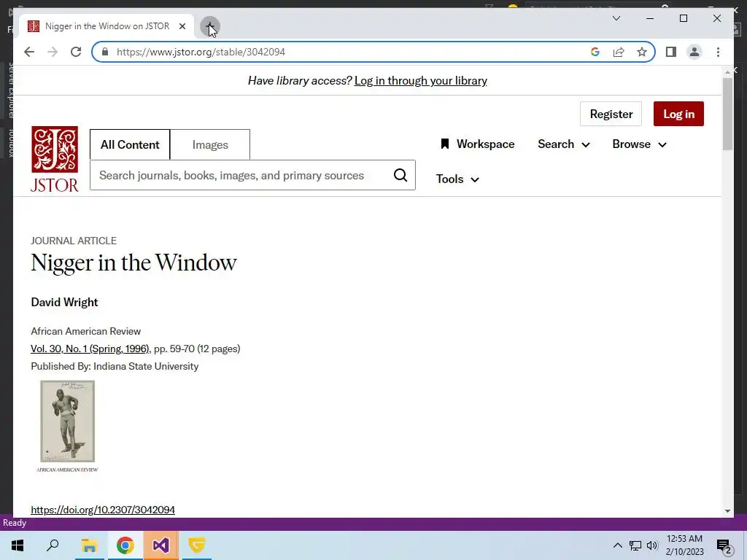Expand the Browse dropdown menu

[x=639, y=144]
